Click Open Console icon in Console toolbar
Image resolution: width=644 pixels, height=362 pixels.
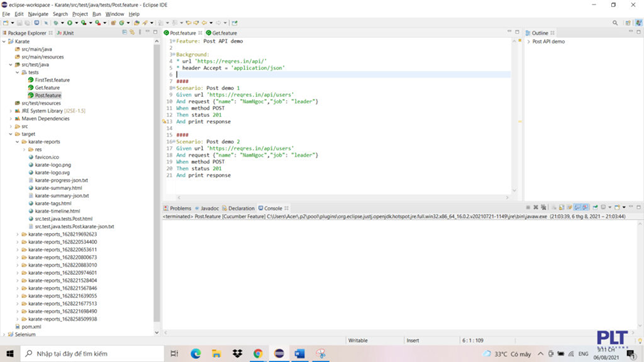pyautogui.click(x=617, y=208)
